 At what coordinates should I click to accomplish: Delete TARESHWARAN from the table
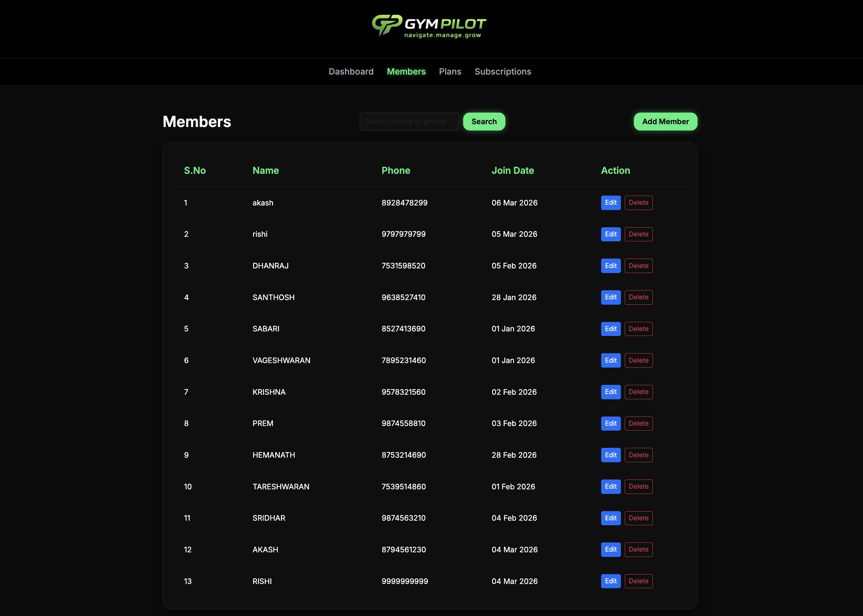tap(638, 486)
